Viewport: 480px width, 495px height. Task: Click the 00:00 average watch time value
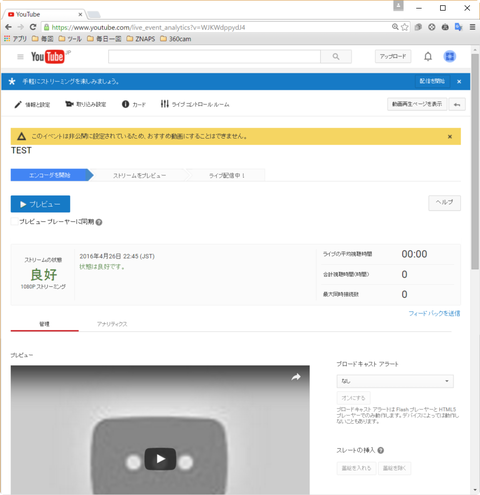coord(414,254)
